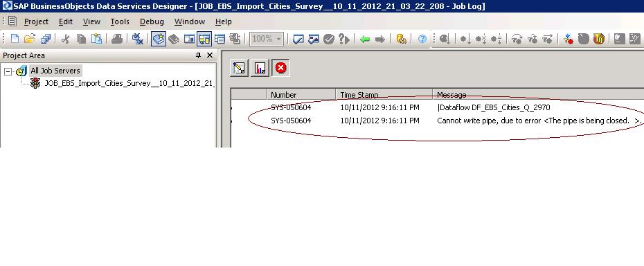Select the JOB_EBS_Import_Cities_Survey job log entry
644x266 pixels.
129,83
